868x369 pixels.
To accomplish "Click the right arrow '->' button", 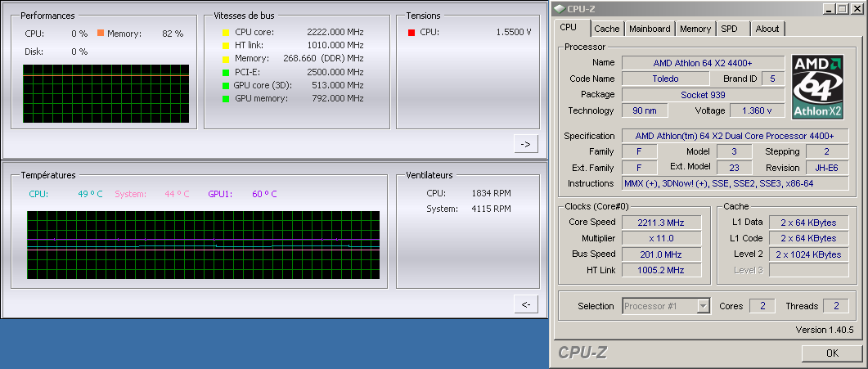I will click(526, 144).
